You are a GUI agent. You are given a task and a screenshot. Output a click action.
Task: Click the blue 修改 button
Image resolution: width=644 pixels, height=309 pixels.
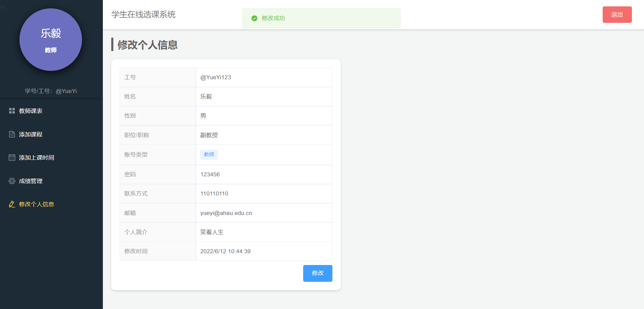[x=318, y=273]
